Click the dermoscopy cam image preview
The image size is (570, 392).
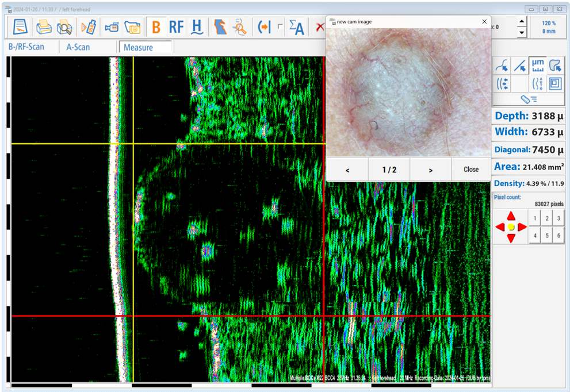coord(408,92)
